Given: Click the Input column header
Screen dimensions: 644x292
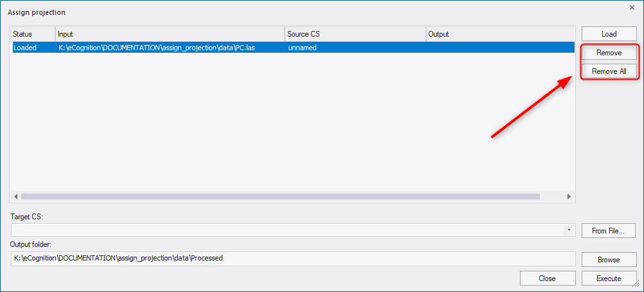Looking at the screenshot, I should pyautogui.click(x=170, y=34).
